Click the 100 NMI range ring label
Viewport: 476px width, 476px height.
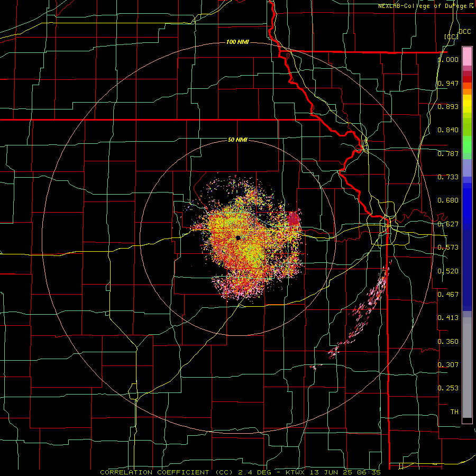(x=237, y=42)
